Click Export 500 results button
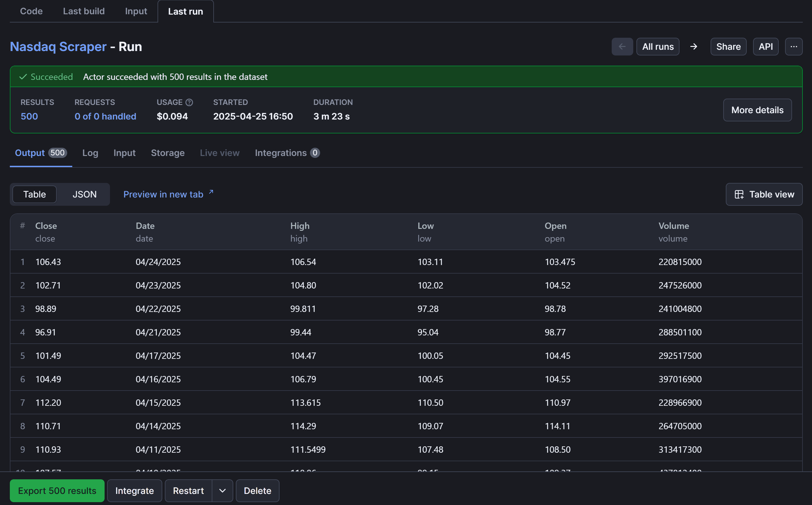 click(x=57, y=491)
